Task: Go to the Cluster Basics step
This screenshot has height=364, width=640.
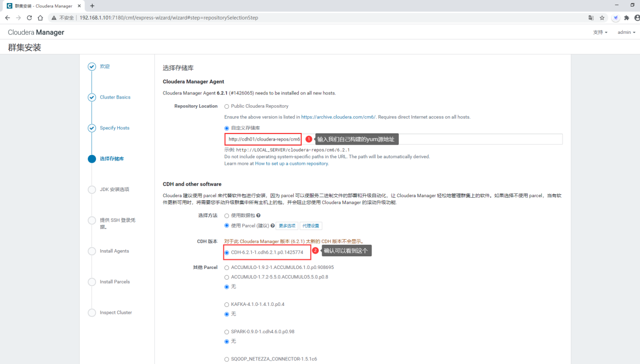Action: (115, 98)
